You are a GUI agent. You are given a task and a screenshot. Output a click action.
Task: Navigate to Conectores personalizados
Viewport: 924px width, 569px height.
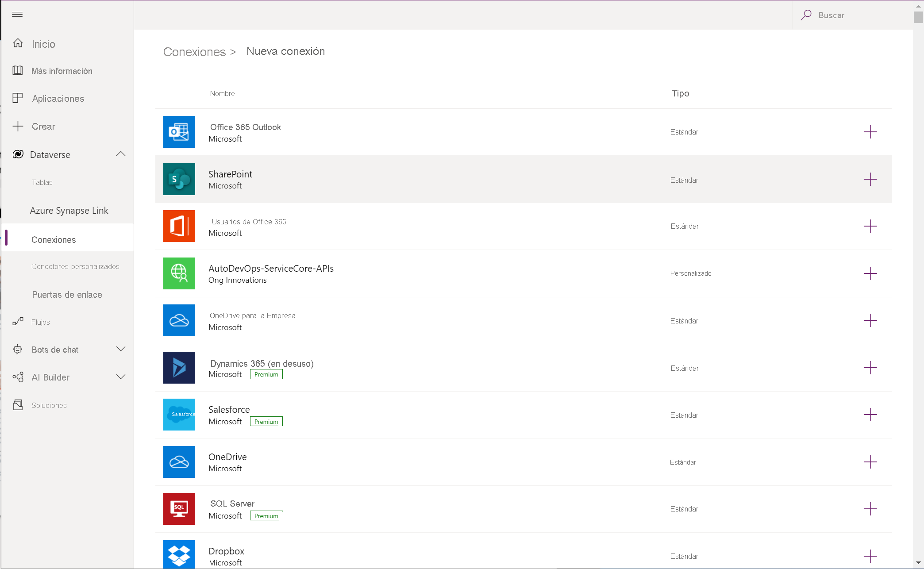tap(76, 266)
